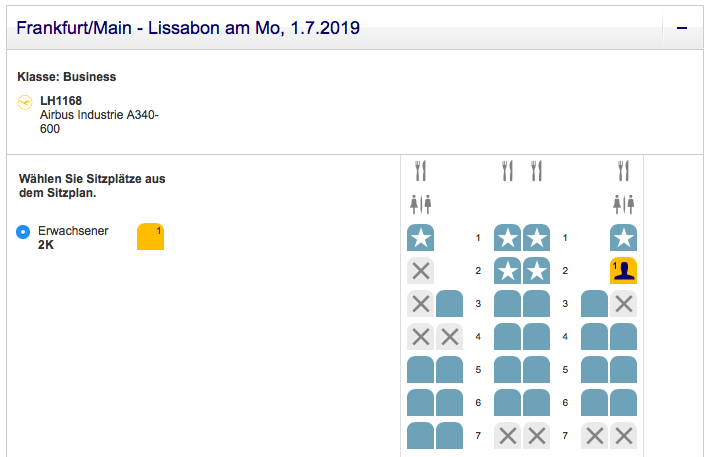Click the occupied X seat in row 2, far left
708x457 pixels.
click(x=420, y=270)
